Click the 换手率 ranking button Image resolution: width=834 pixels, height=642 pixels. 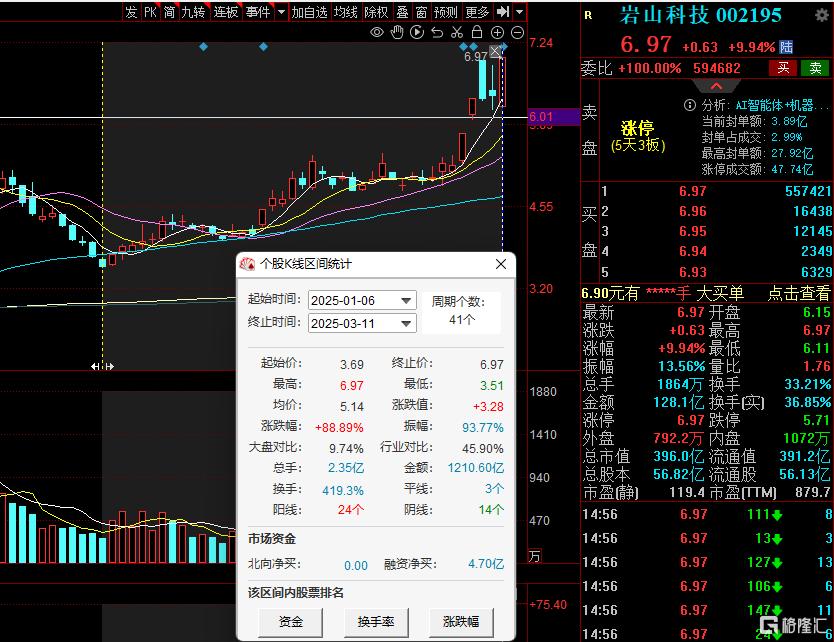click(x=376, y=622)
